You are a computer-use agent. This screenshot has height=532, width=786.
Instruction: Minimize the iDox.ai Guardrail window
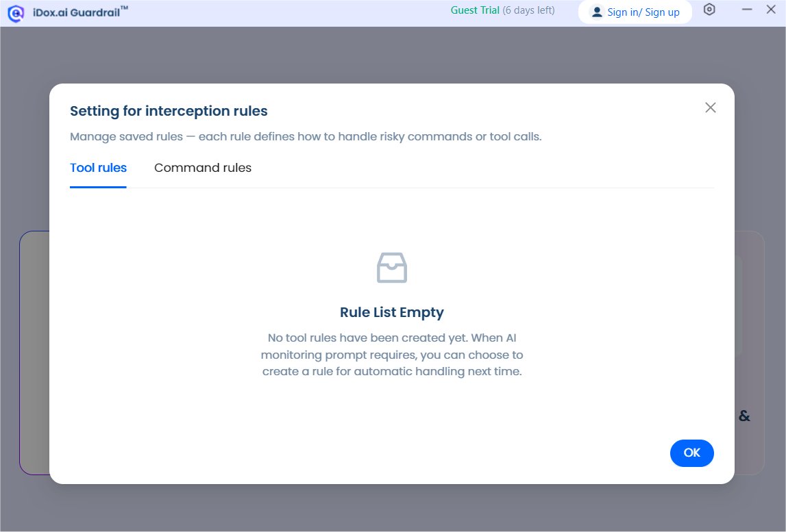[747, 10]
